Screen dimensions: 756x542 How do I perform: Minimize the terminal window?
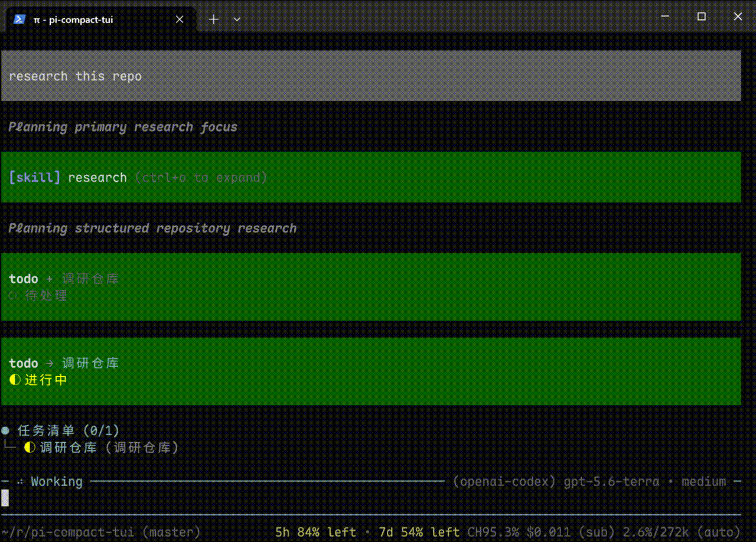(x=665, y=17)
